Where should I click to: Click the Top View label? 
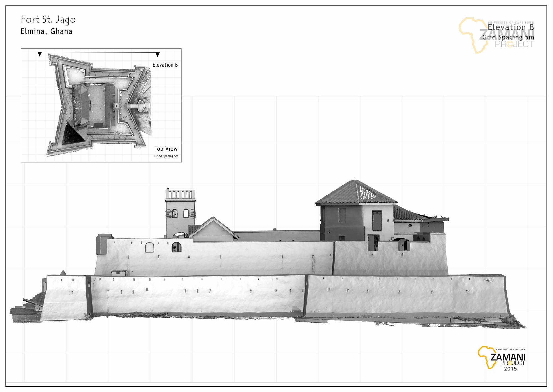[x=166, y=149]
